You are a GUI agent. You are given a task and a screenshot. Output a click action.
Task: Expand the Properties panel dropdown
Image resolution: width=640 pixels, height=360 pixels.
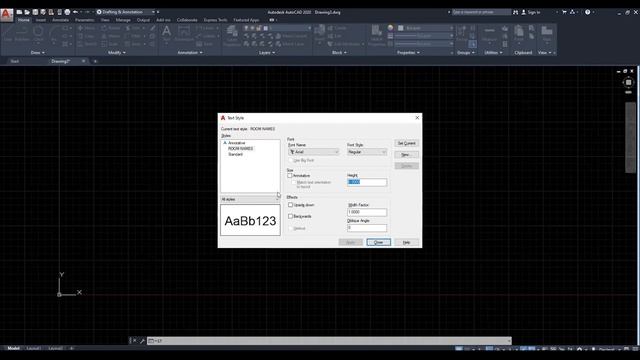(x=408, y=53)
